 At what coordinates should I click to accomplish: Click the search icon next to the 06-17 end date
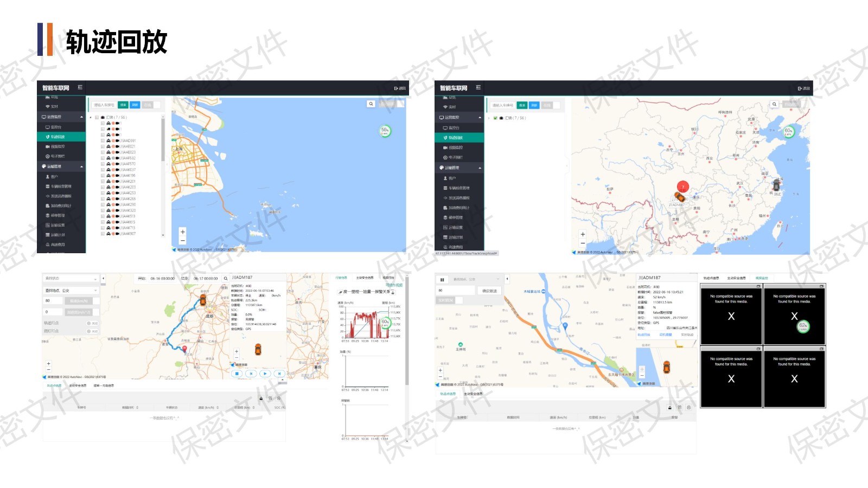coord(226,279)
